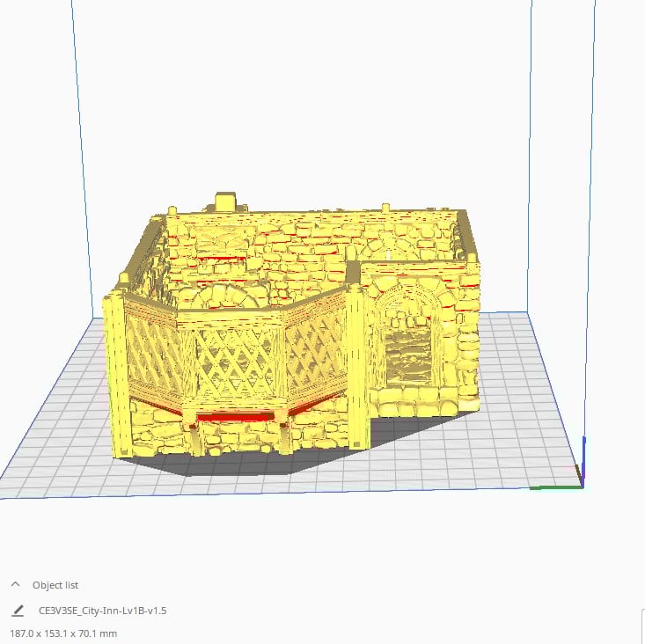The image size is (645, 644).
Task: Click the round arched alcove inside the model
Action: click(x=218, y=296)
